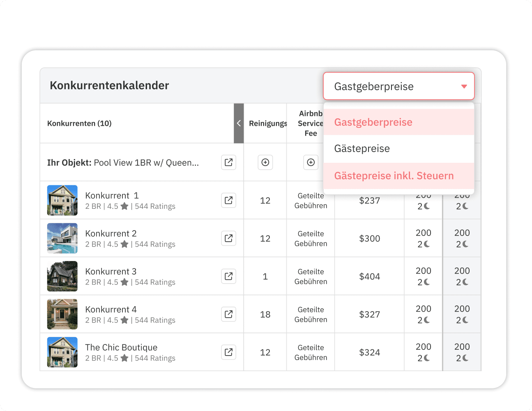Open The Chic Boutique listing via external link icon
532x411 pixels.
click(x=228, y=352)
